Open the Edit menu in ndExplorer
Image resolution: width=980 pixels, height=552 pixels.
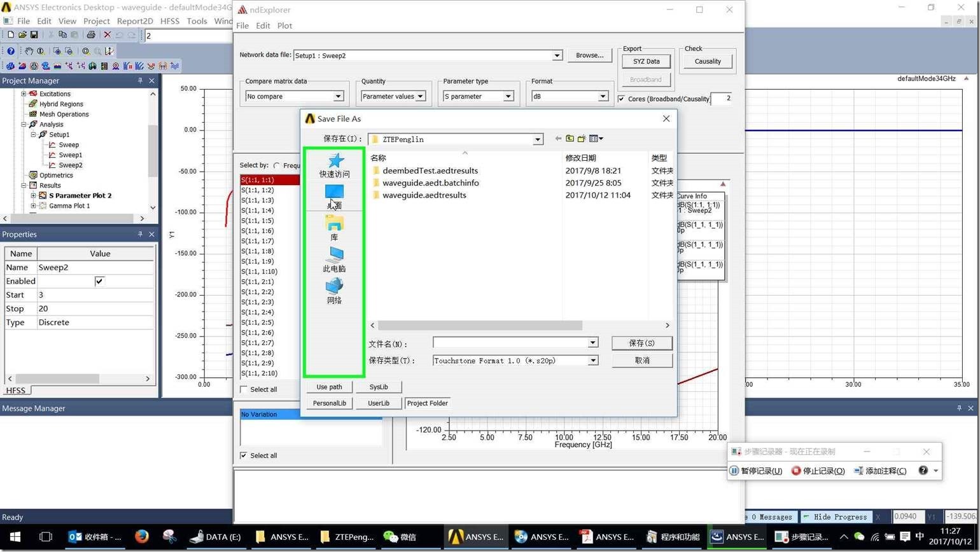coord(263,25)
